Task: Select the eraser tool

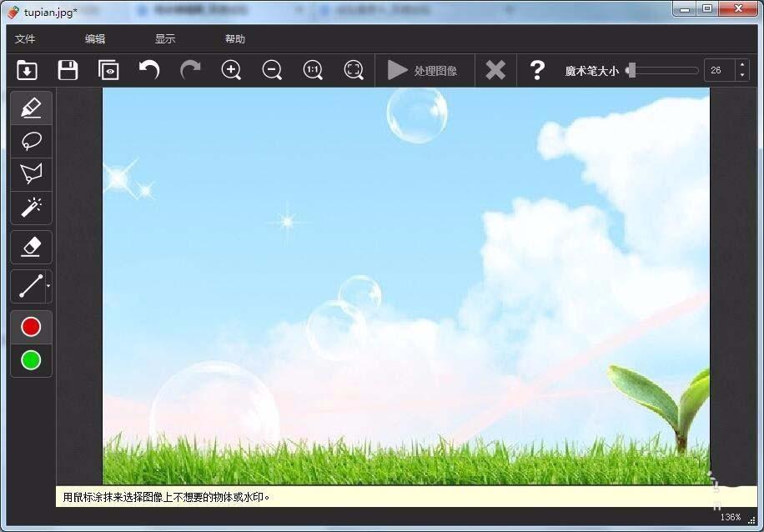Action: (31, 246)
